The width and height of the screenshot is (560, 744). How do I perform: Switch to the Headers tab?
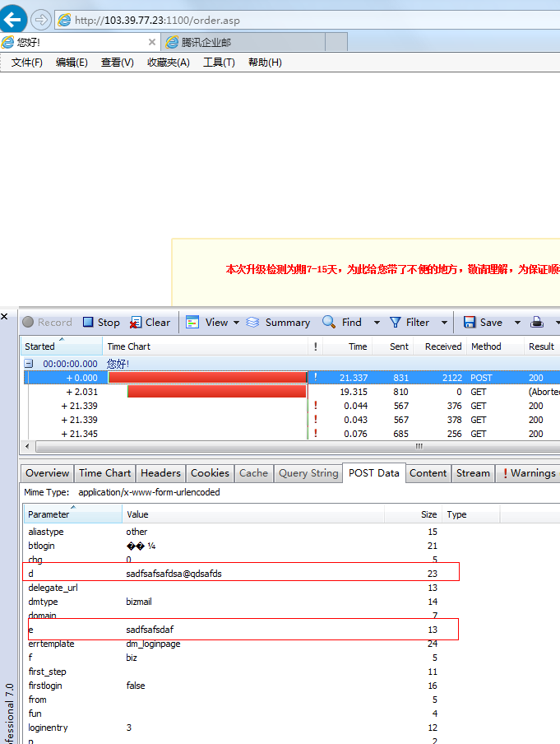click(160, 473)
